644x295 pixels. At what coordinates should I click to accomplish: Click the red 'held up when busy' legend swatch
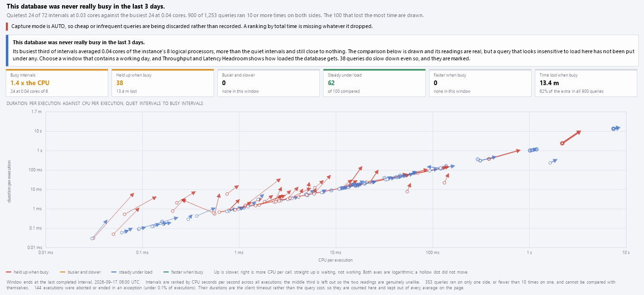pos(9,272)
